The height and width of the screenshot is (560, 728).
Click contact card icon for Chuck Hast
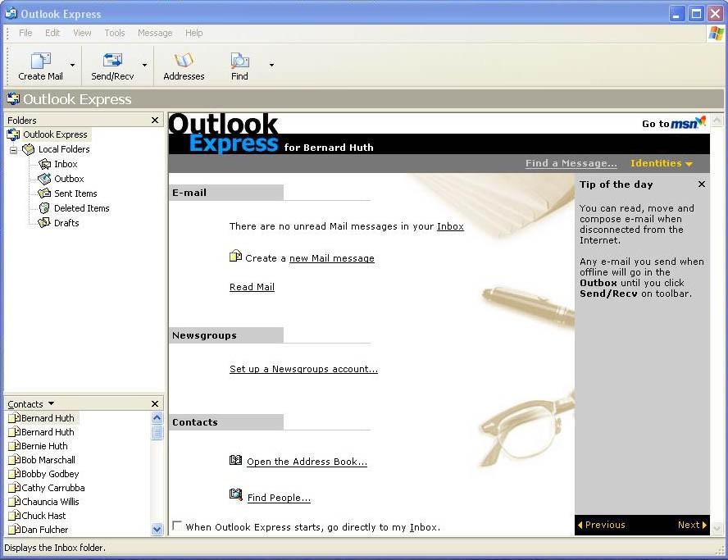(15, 516)
